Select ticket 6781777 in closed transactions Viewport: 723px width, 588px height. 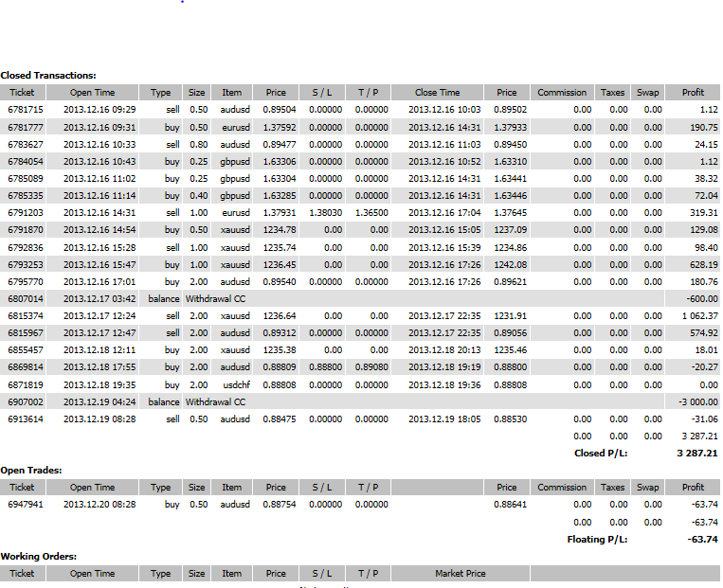coord(26,127)
